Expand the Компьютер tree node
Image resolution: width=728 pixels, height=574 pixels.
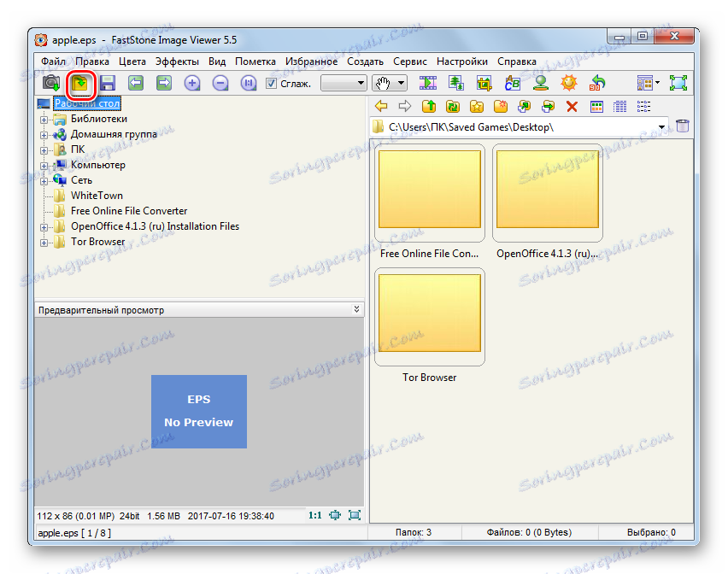(x=44, y=166)
